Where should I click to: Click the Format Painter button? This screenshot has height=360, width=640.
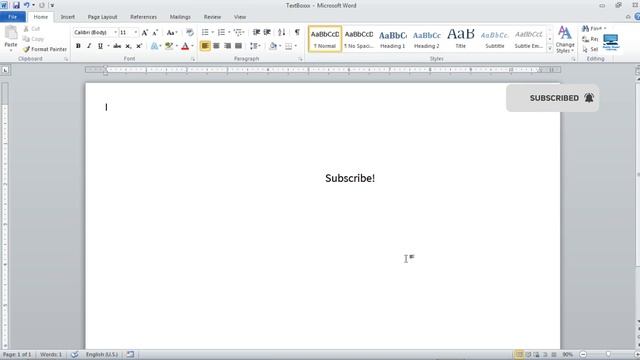[x=45, y=49]
